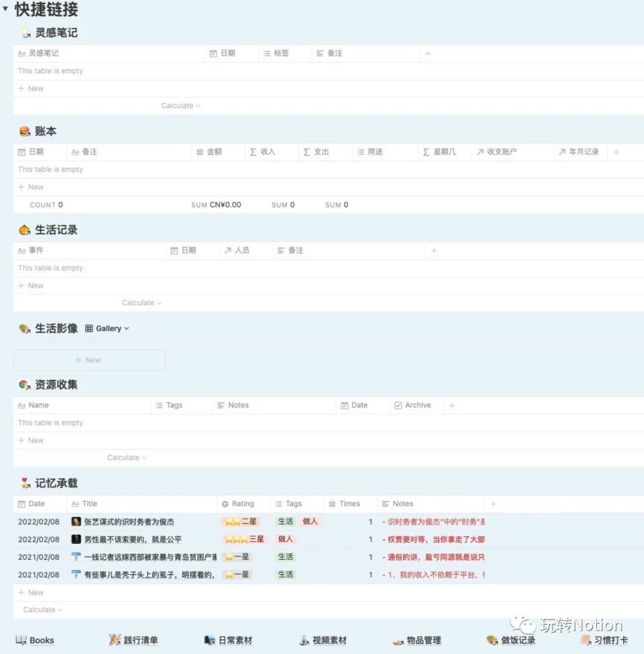Open the Gallery view dropdown
Image resolution: width=644 pixels, height=654 pixels.
pos(107,328)
